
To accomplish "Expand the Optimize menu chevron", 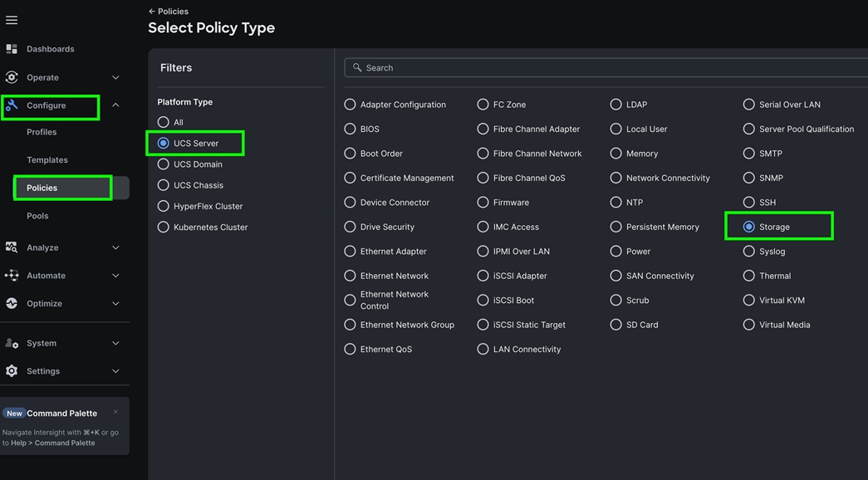I will click(115, 303).
